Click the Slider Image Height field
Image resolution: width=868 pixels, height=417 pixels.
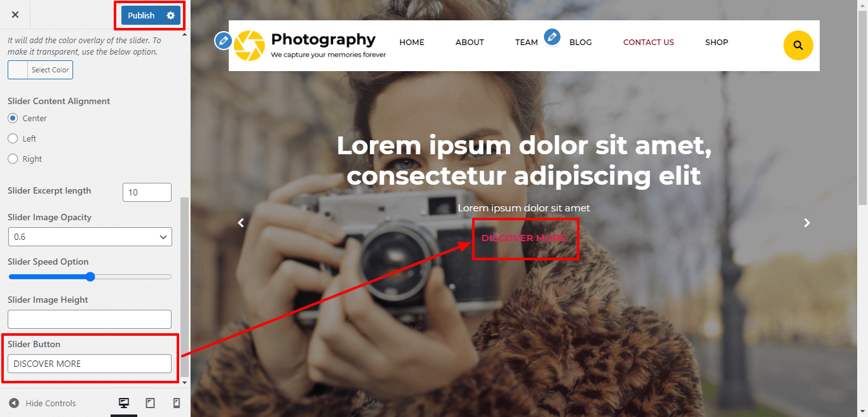(x=90, y=319)
